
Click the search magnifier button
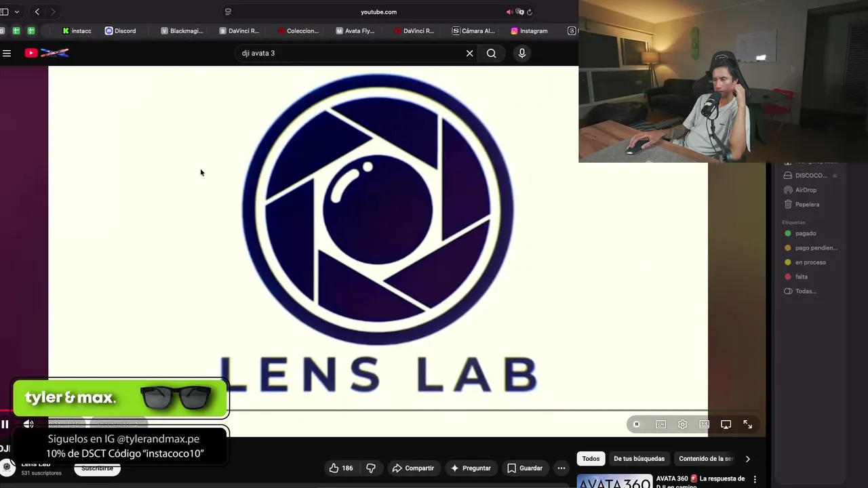tap(491, 53)
